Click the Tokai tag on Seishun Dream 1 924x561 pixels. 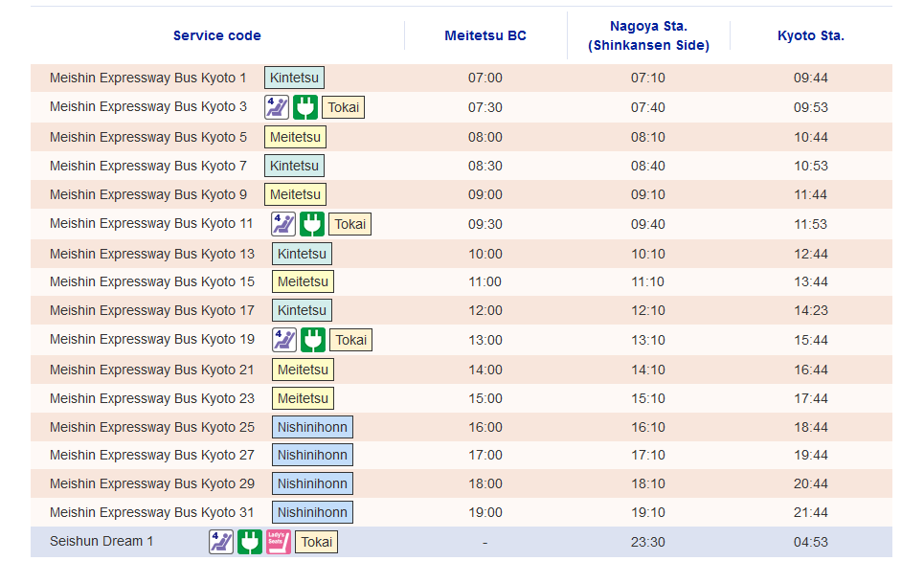tap(316, 542)
